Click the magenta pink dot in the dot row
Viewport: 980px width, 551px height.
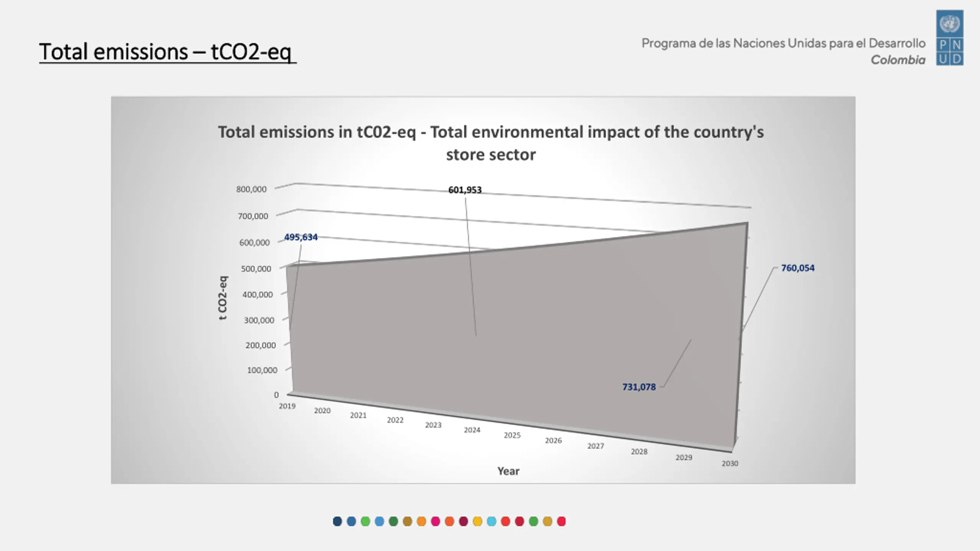435,521
